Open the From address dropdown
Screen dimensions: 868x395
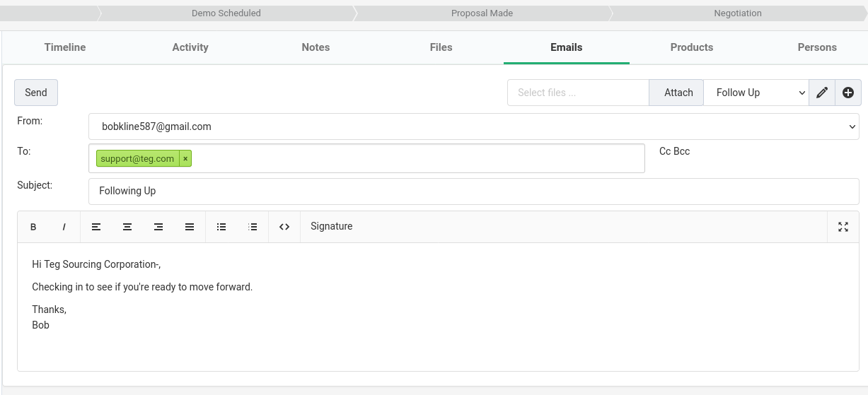[474, 126]
